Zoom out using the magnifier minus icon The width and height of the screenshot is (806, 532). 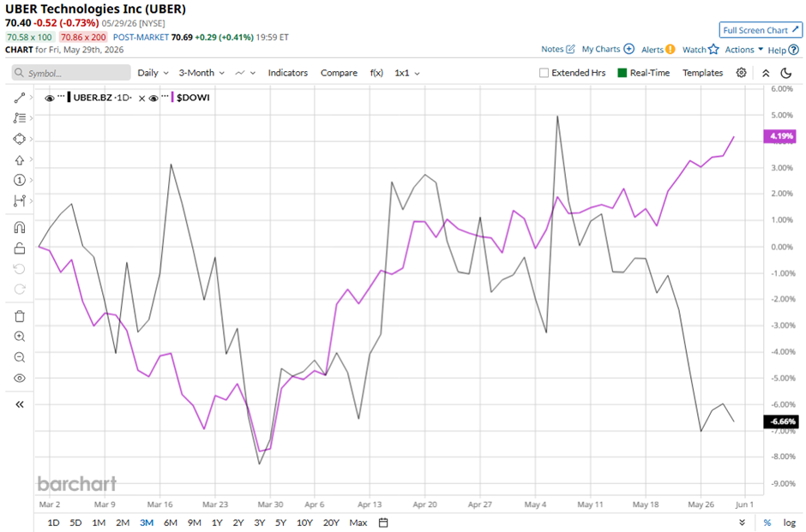(x=20, y=357)
